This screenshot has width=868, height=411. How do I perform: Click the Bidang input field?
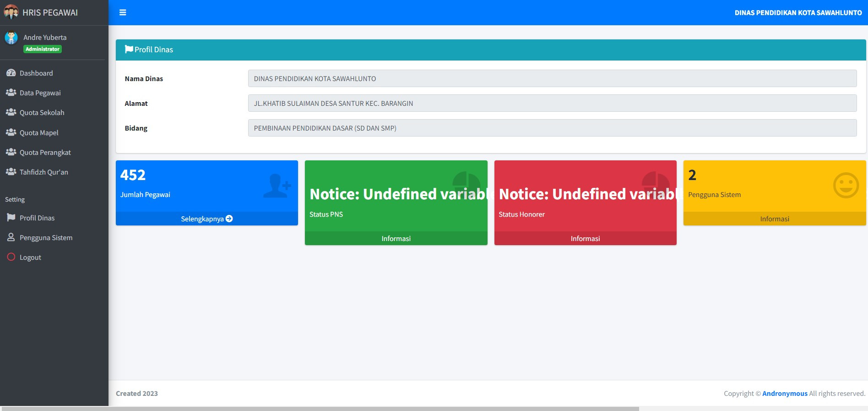(552, 128)
